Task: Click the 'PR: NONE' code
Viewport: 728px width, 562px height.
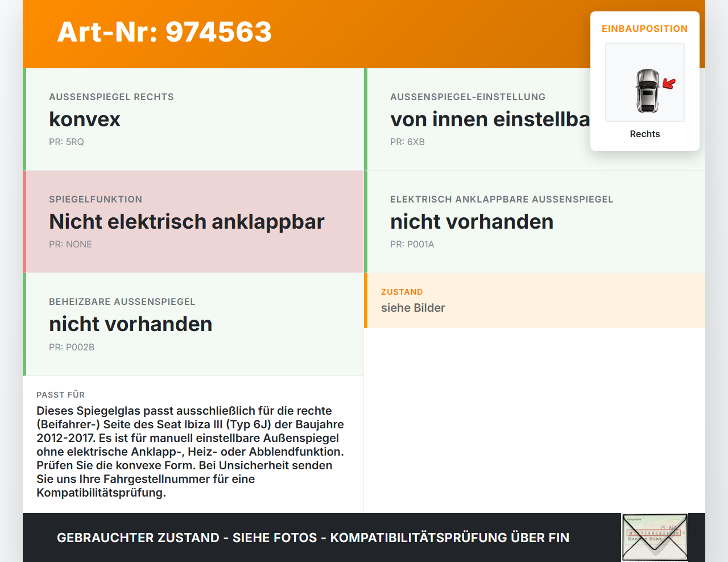Action: [x=71, y=244]
